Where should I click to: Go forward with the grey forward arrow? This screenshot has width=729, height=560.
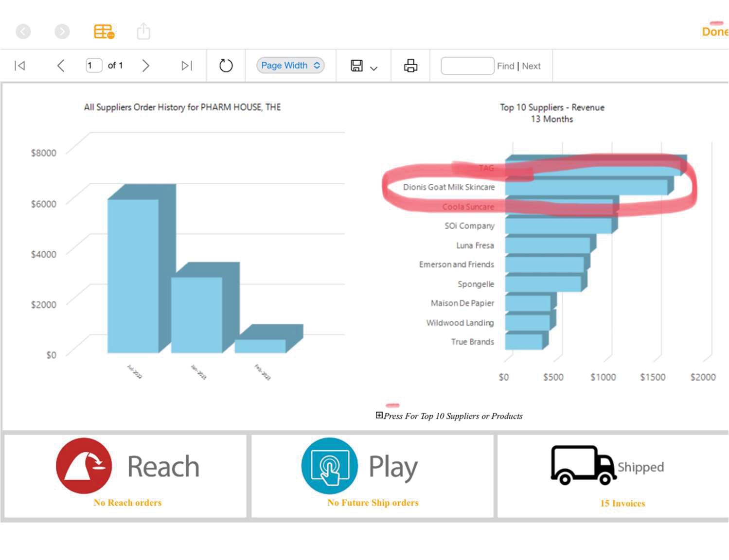pyautogui.click(x=62, y=32)
